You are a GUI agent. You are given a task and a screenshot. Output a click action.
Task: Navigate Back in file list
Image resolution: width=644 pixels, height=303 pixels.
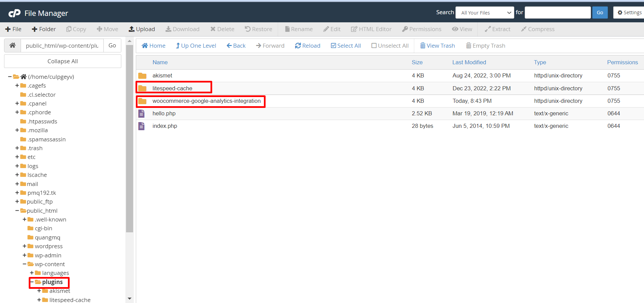tap(236, 46)
